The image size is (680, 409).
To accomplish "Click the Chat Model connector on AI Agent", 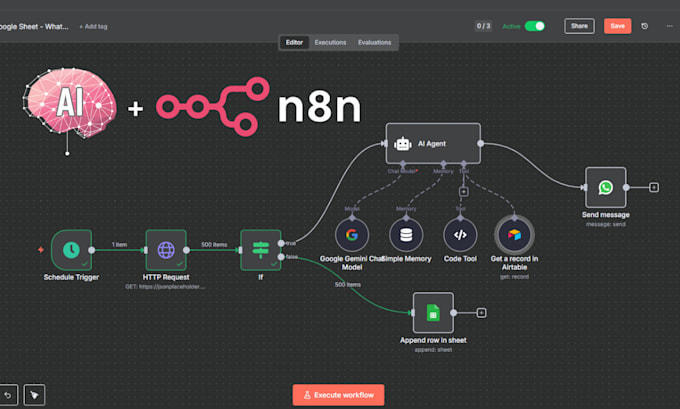I will point(403,164).
